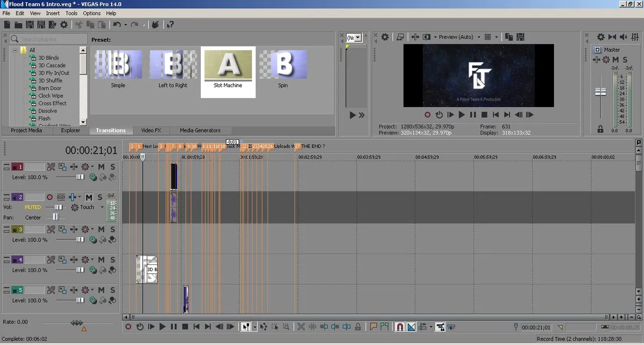644x345 pixels.
Task: Copy snapshot to clipboard in preview
Action: pos(509,37)
